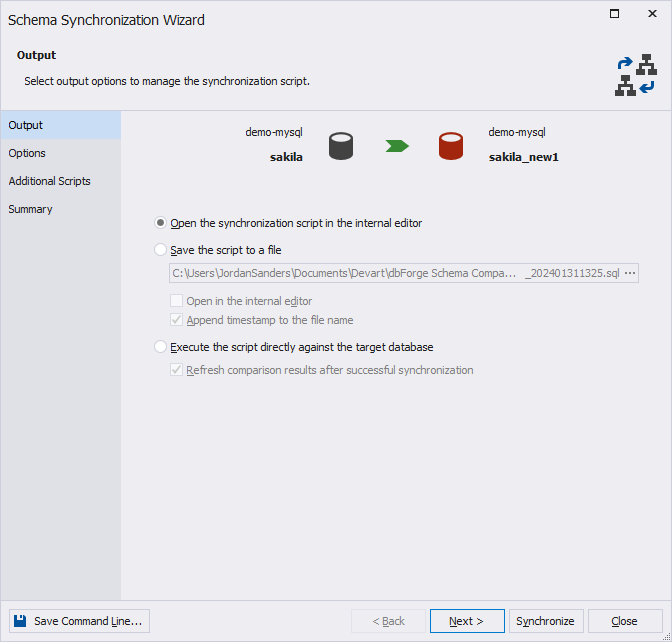672x642 pixels.
Task: Open the Output page in sidebar
Action: pyautogui.click(x=61, y=125)
